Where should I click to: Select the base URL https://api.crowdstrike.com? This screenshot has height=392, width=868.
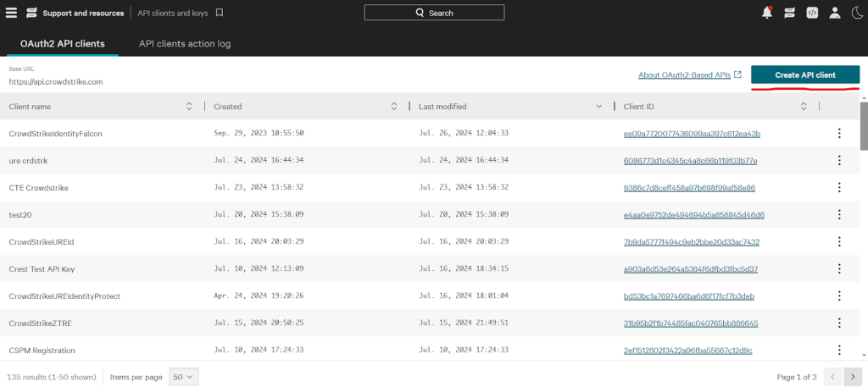coord(56,81)
